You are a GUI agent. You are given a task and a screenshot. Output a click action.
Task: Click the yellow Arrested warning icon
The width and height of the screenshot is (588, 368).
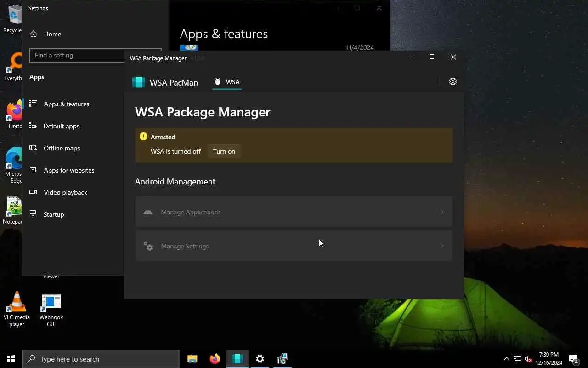[x=143, y=137]
